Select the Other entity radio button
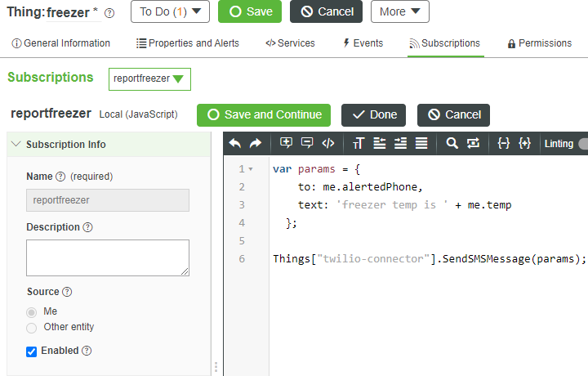This screenshot has height=376, width=588. coord(32,328)
